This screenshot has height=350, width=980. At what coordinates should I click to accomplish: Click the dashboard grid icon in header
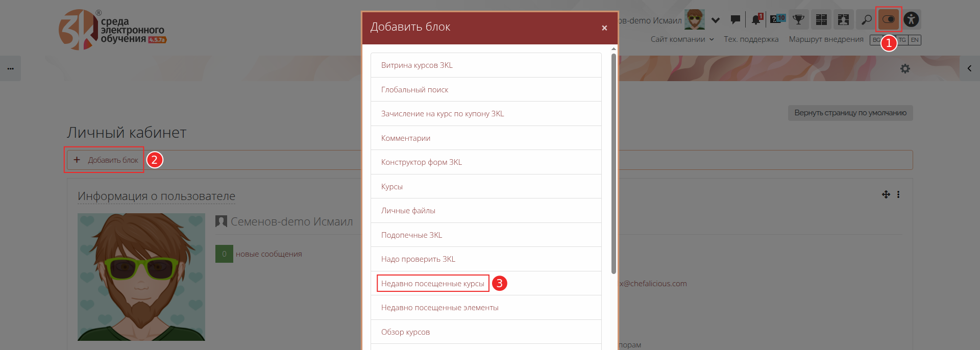tap(821, 19)
